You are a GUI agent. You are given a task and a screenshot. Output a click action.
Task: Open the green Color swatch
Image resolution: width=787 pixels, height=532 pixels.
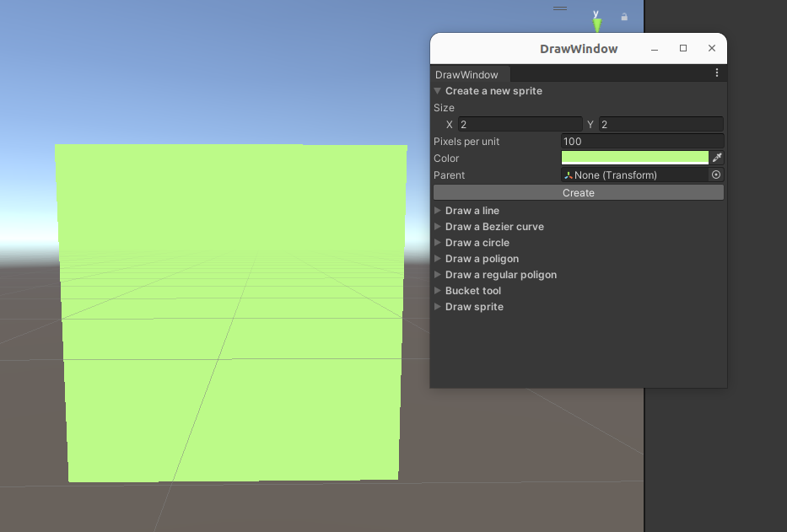click(634, 157)
